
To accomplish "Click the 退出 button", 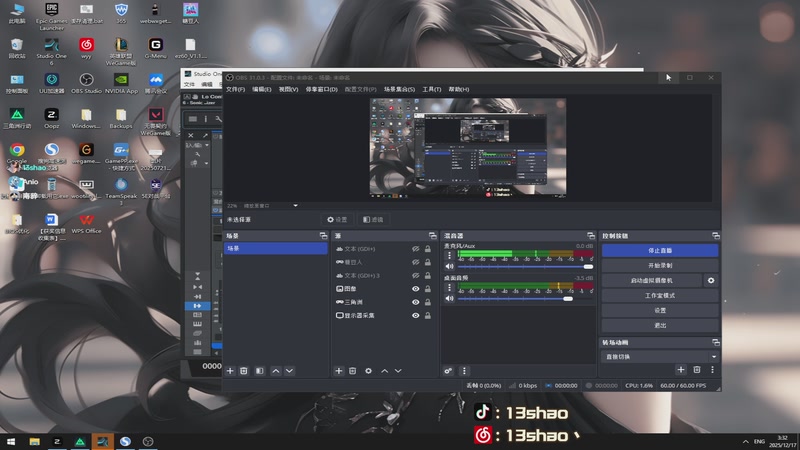I will pos(660,325).
